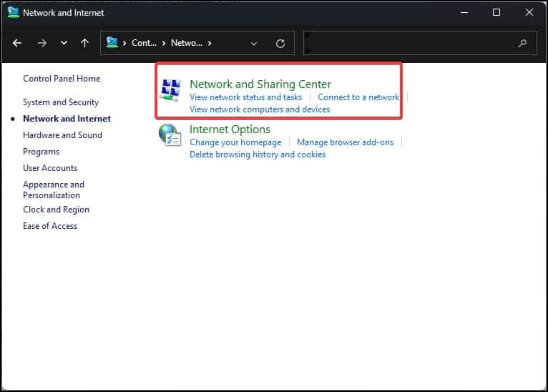Open Control Panel Home
Viewport: 548px width, 392px height.
pyautogui.click(x=62, y=79)
